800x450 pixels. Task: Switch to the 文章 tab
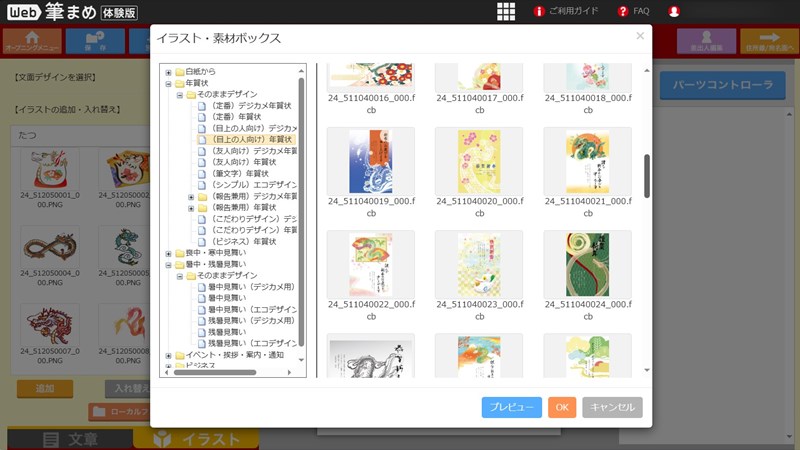click(70, 439)
